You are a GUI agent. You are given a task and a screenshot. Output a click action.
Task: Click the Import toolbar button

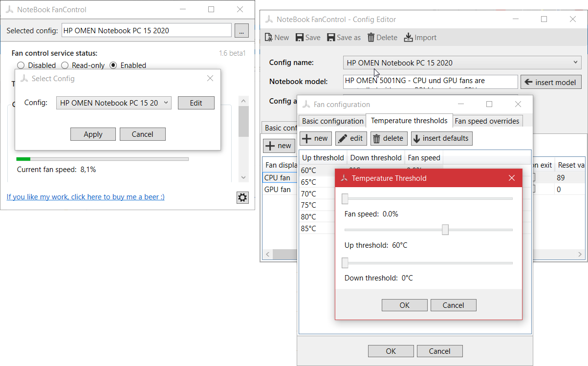(x=420, y=38)
